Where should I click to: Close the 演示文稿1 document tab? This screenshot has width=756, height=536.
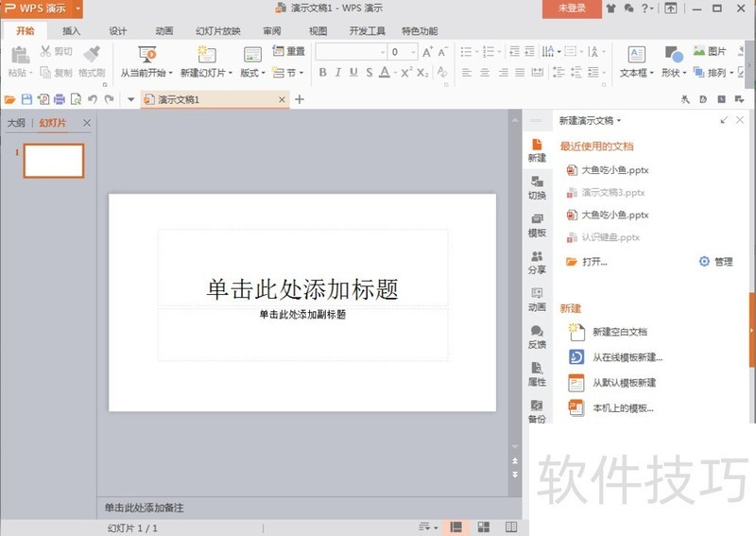coord(282,99)
